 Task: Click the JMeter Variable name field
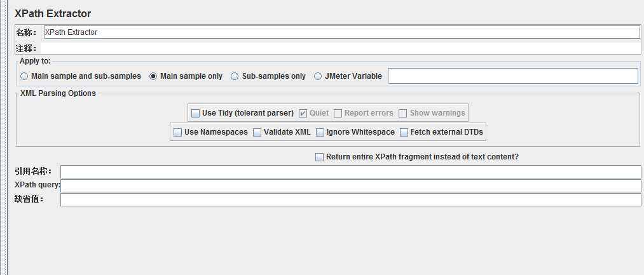tap(513, 76)
